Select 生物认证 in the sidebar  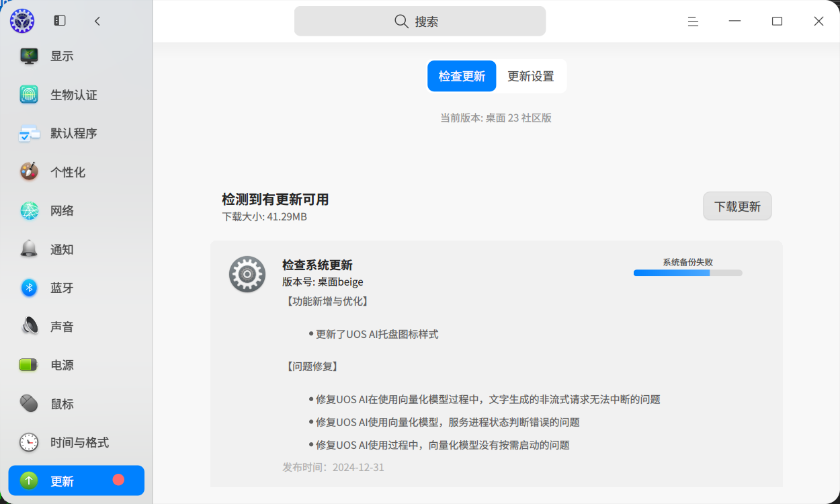tap(74, 95)
